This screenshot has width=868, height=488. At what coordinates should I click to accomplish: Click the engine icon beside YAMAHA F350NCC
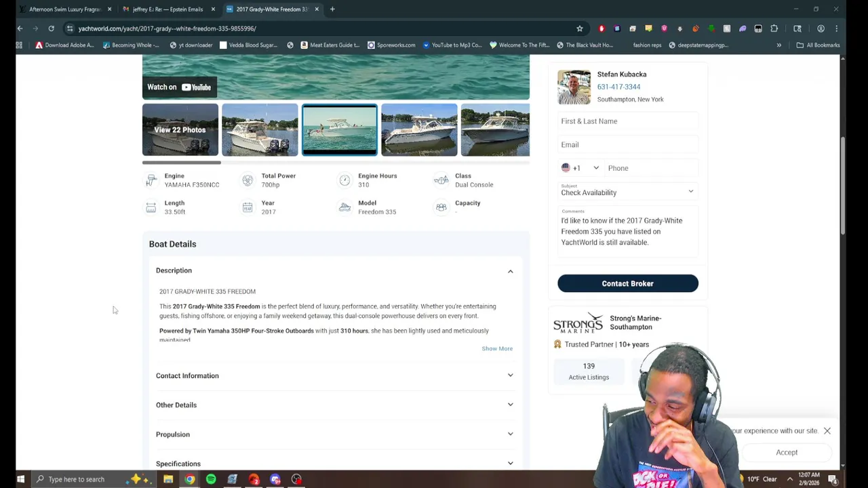[x=151, y=180]
